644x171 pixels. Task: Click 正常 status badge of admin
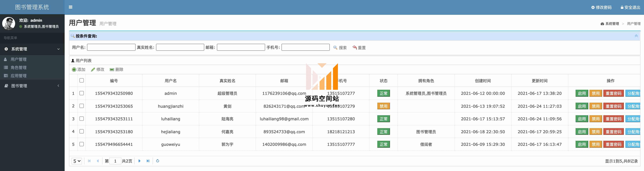[x=383, y=93]
